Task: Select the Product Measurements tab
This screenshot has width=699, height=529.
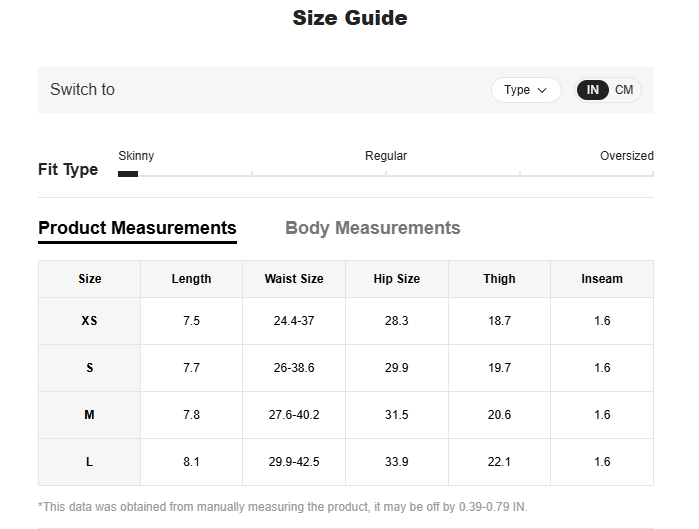Action: 137,228
